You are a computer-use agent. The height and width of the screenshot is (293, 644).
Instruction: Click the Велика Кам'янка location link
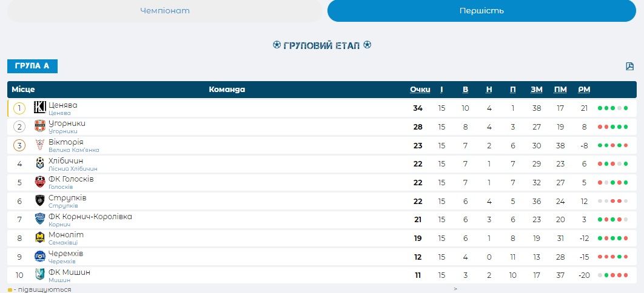[x=73, y=150]
